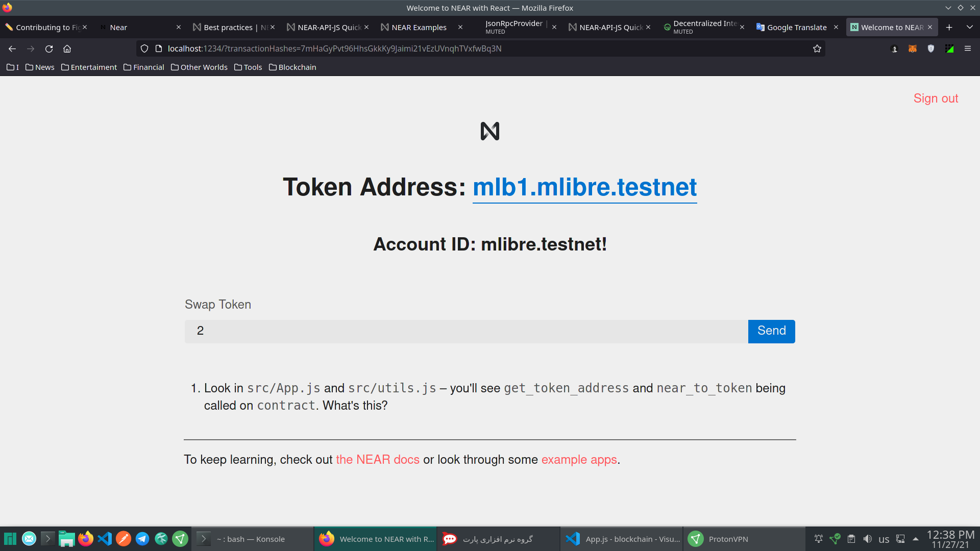
Task: List all tabs with the chevron
Action: click(x=970, y=27)
